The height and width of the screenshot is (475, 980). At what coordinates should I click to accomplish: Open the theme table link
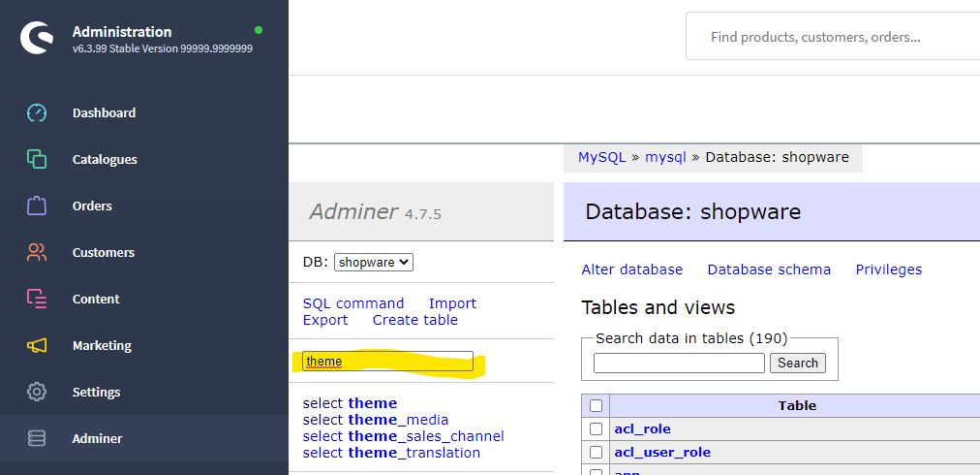pos(373,403)
